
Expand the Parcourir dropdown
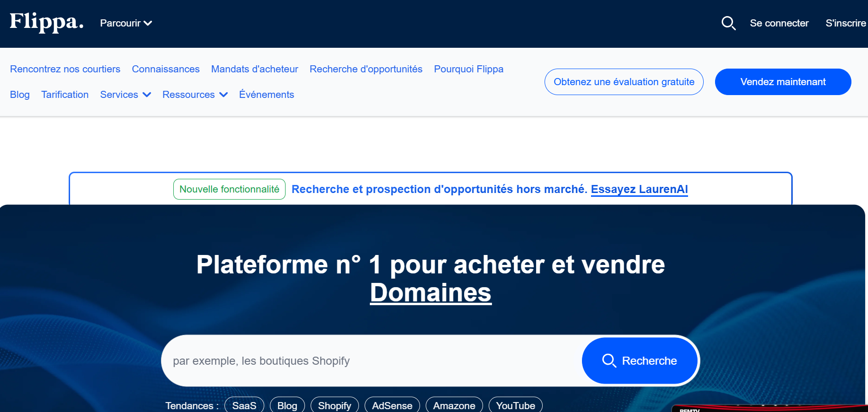[126, 23]
